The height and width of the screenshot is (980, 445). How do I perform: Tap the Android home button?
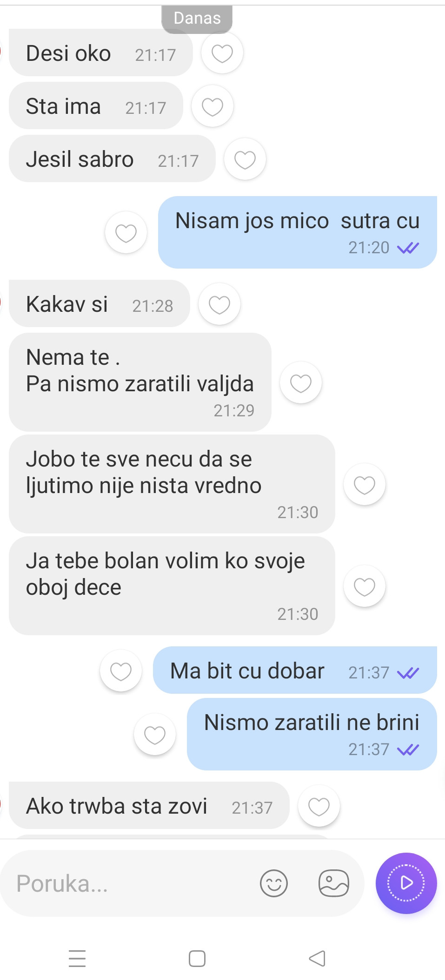(x=197, y=959)
